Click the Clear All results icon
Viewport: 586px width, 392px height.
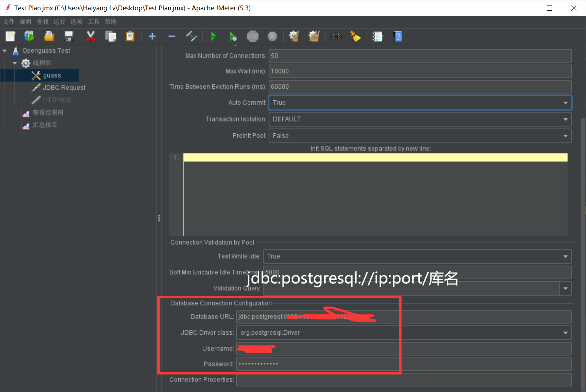[x=314, y=36]
